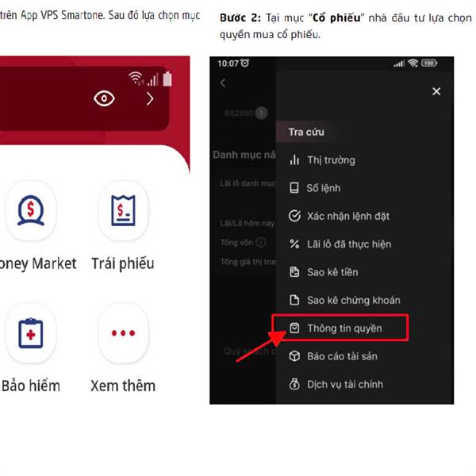476x476 pixels.
Task: Select Thông tin quyền menu item
Action: point(345,328)
